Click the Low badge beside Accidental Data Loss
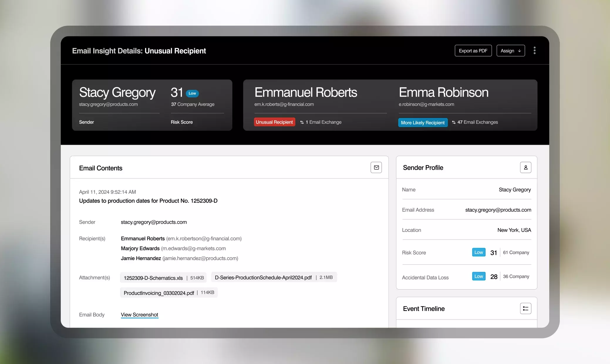This screenshot has height=364, width=610. click(478, 276)
